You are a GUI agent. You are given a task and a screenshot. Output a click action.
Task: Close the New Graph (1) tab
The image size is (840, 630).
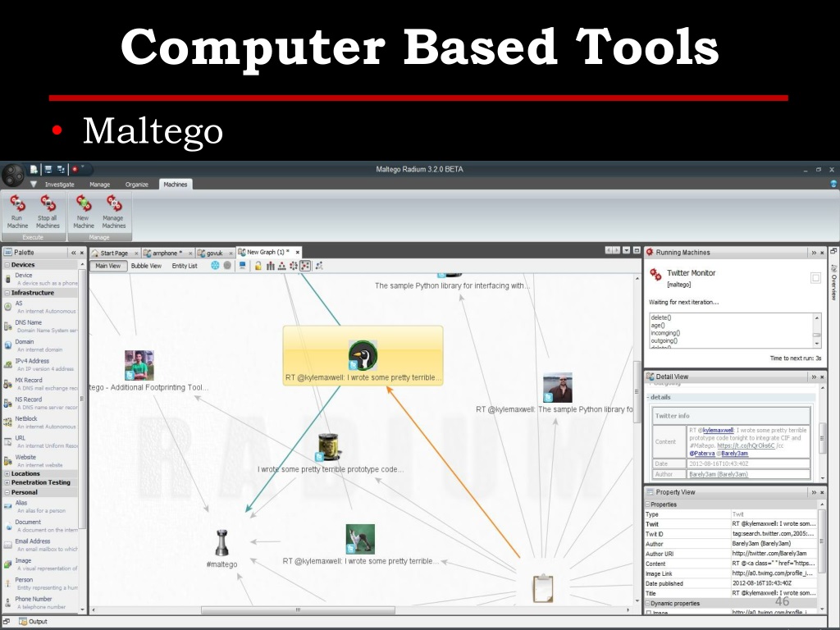[x=297, y=252]
